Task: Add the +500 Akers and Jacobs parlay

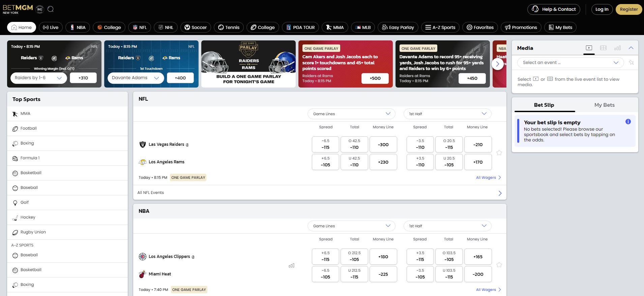Action: (375, 78)
